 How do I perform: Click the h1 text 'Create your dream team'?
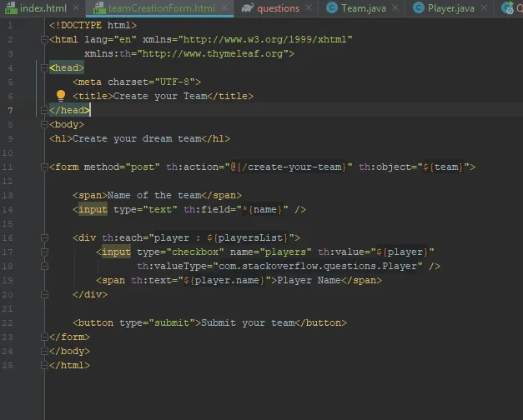(x=137, y=138)
